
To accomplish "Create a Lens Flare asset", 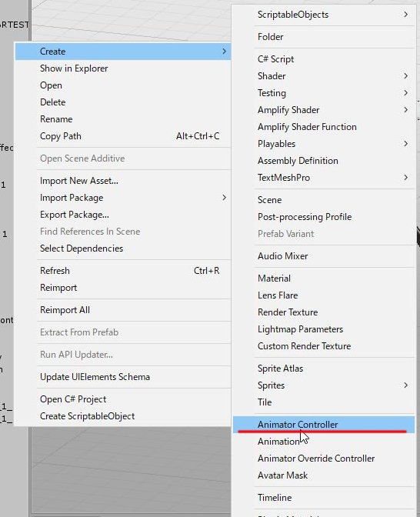I will tap(324, 295).
